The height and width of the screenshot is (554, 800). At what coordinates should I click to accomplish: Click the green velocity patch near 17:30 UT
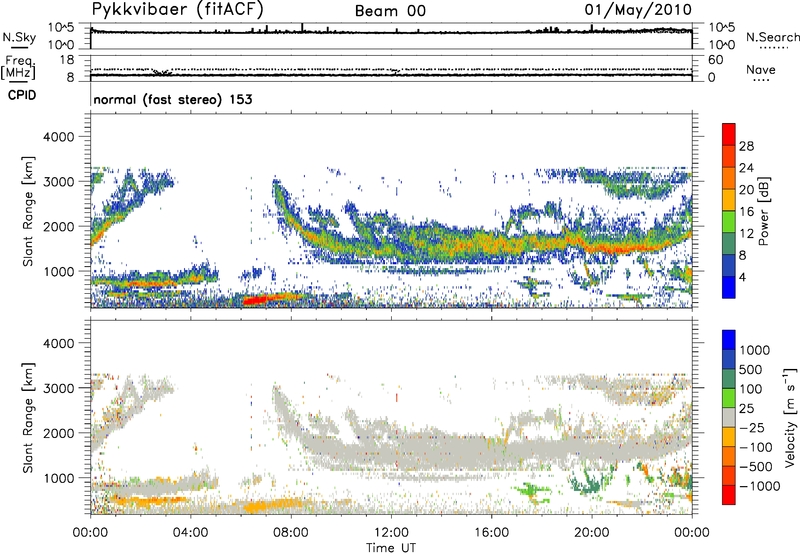coord(533,491)
